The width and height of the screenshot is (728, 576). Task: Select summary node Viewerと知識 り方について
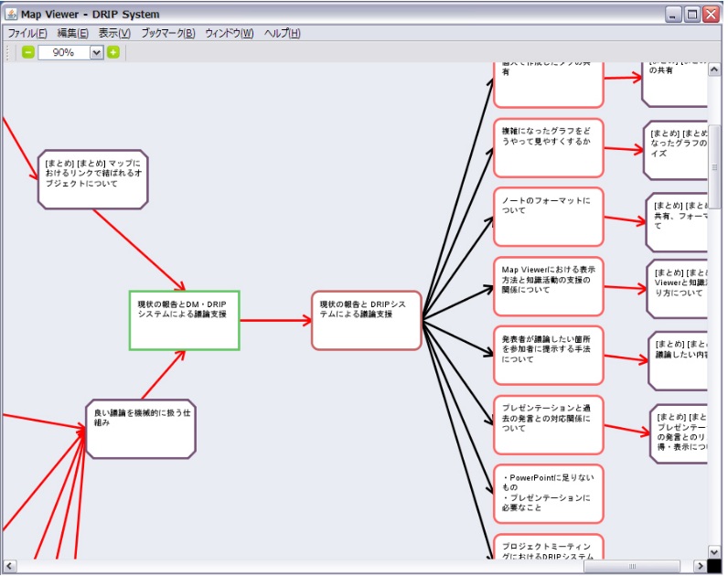(x=677, y=289)
